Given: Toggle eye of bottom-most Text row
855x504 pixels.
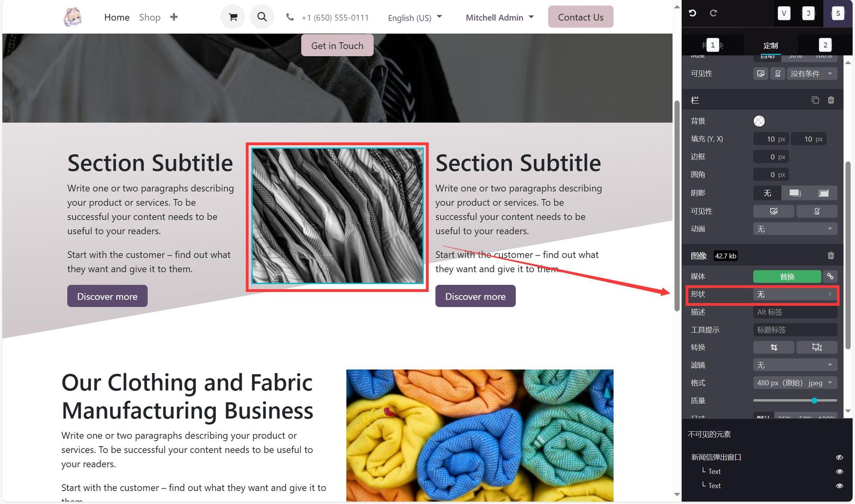Looking at the screenshot, I should click(x=839, y=486).
